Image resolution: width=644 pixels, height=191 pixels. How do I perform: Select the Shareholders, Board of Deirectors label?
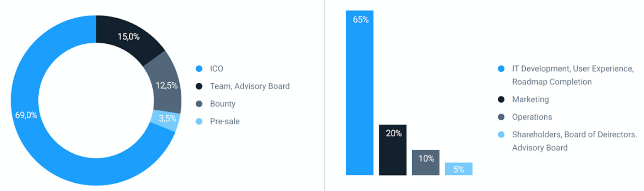coord(575,135)
